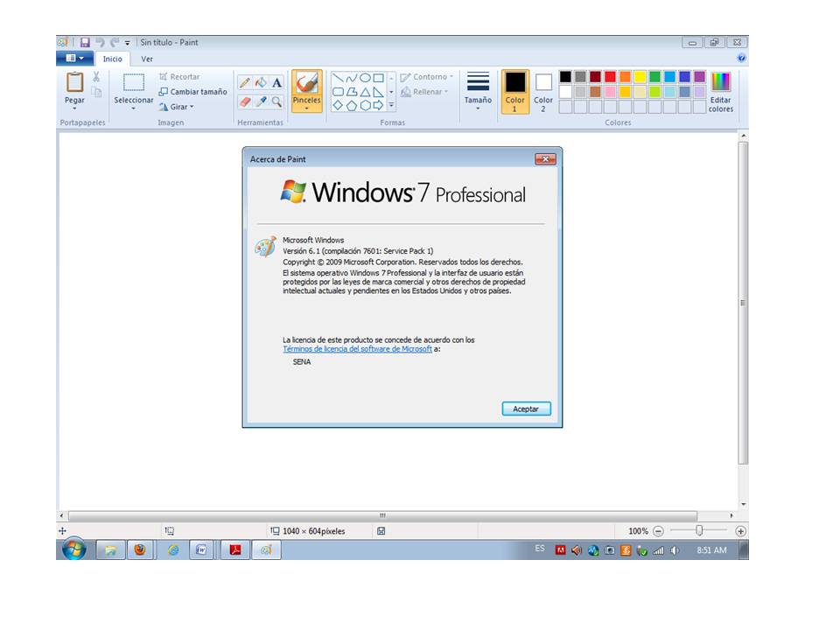Click Aceptar in the Acerca de Paint dialog
The width and height of the screenshot is (840, 630).
(x=526, y=408)
